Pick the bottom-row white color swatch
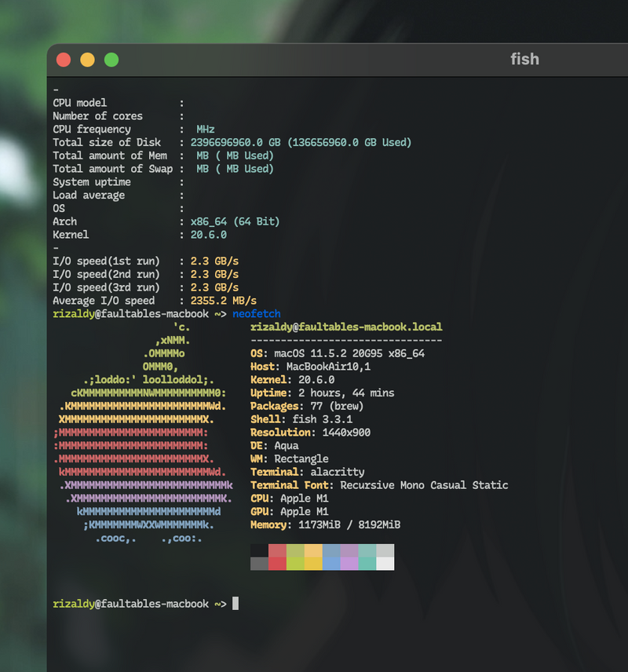This screenshot has height=672, width=628. pyautogui.click(x=385, y=563)
